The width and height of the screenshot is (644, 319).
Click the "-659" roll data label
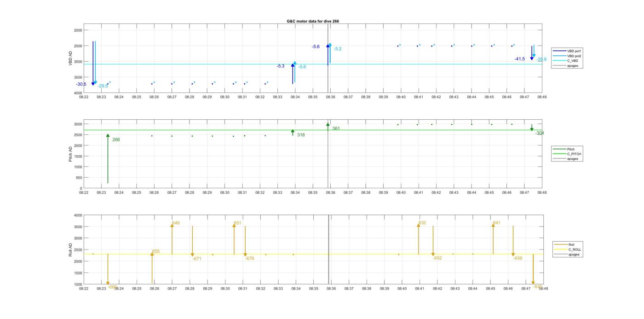coord(518,258)
